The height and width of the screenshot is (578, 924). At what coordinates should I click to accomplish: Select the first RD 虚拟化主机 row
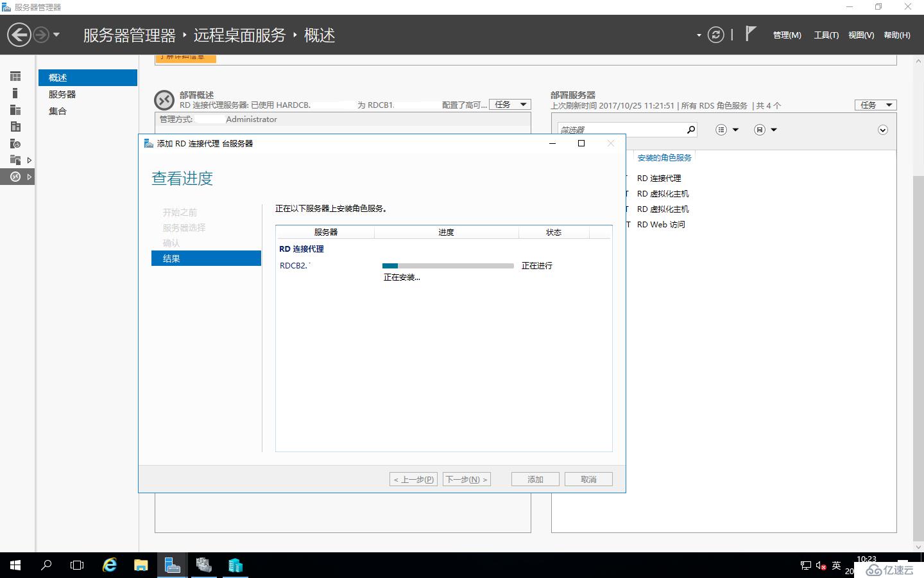pos(663,193)
